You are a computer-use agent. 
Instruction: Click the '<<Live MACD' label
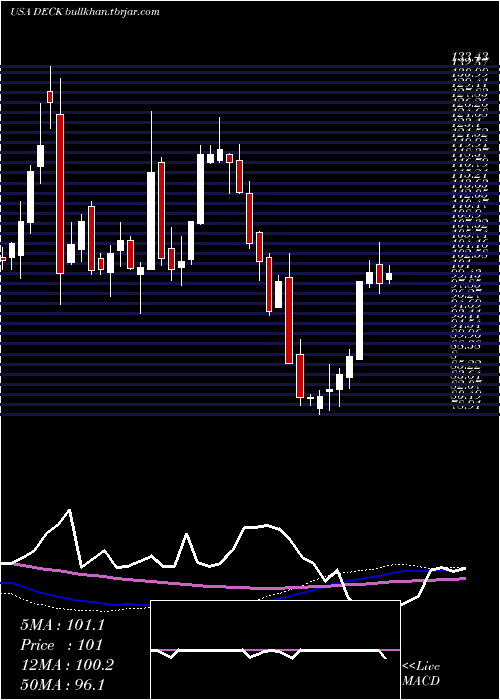click(x=421, y=674)
